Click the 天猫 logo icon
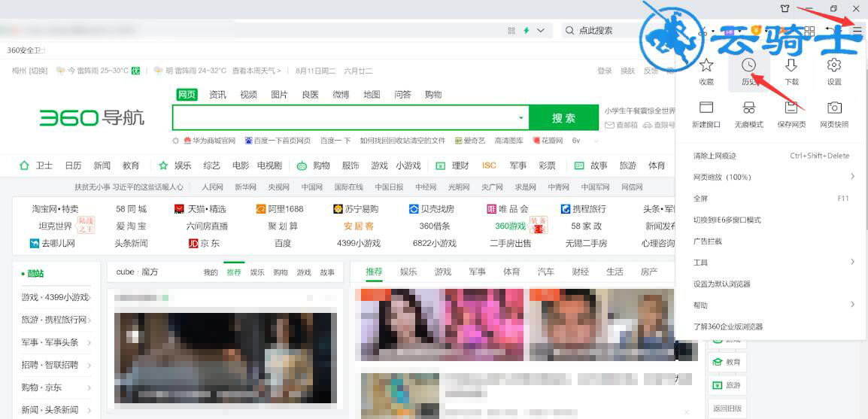 (179, 208)
